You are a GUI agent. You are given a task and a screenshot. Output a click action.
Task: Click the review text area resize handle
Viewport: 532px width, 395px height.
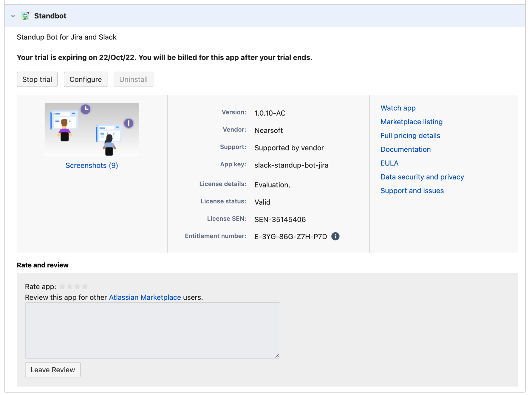277,355
